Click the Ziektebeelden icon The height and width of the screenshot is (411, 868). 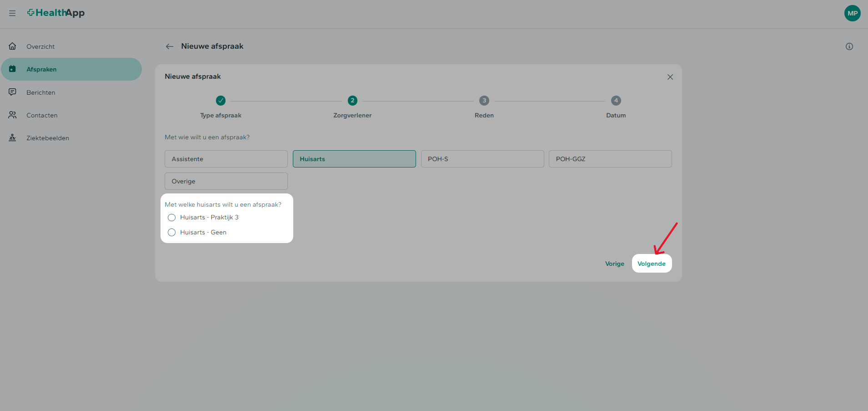click(x=12, y=137)
